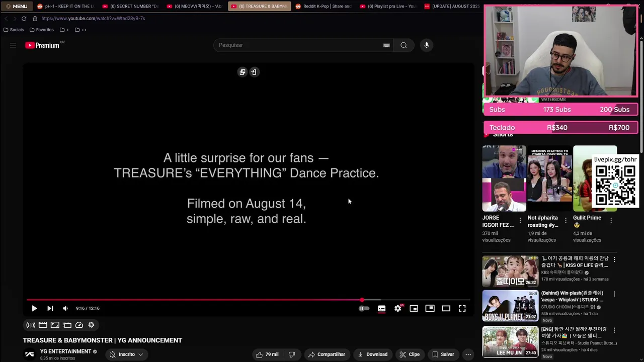Switch to the MEOVV tab

point(194,6)
